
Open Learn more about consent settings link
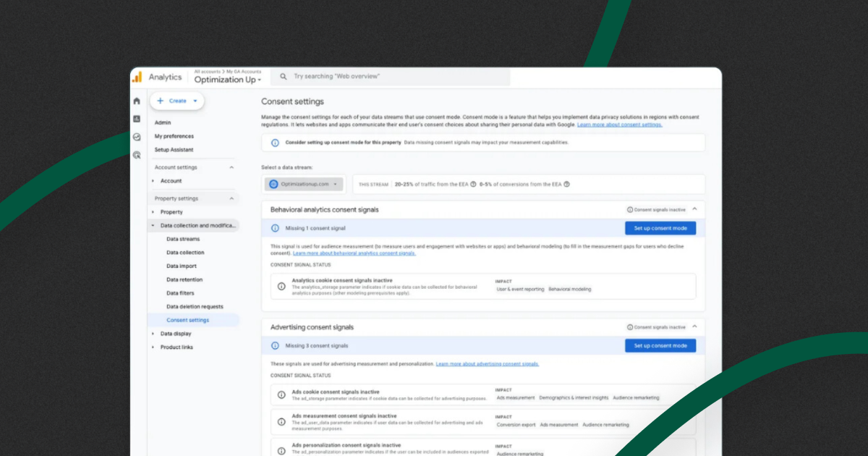(620, 124)
